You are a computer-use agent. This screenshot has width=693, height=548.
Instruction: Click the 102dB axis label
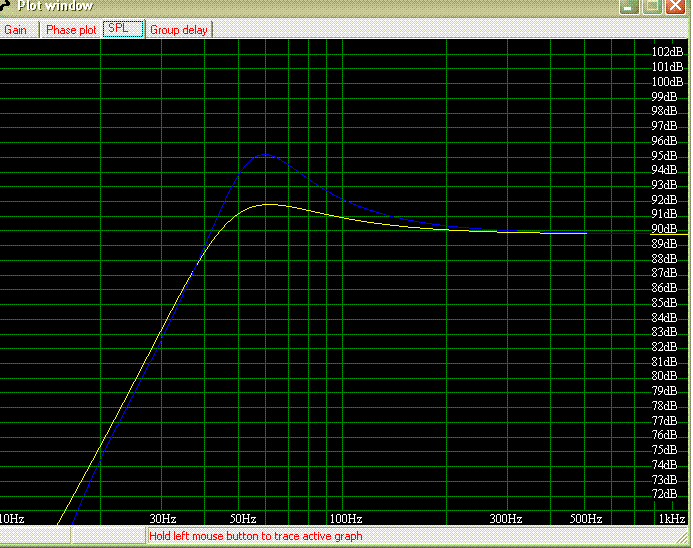[667, 52]
